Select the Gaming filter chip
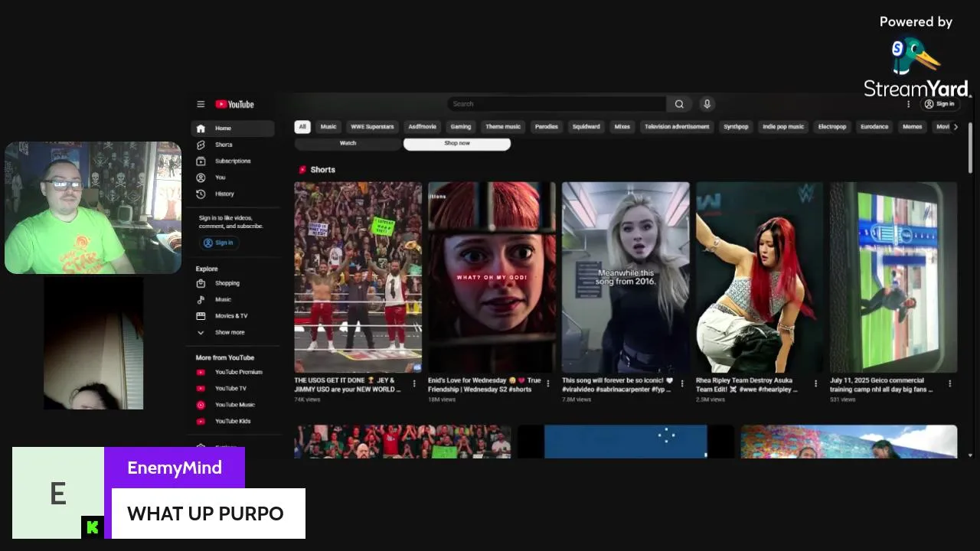This screenshot has height=551, width=980. [x=461, y=127]
